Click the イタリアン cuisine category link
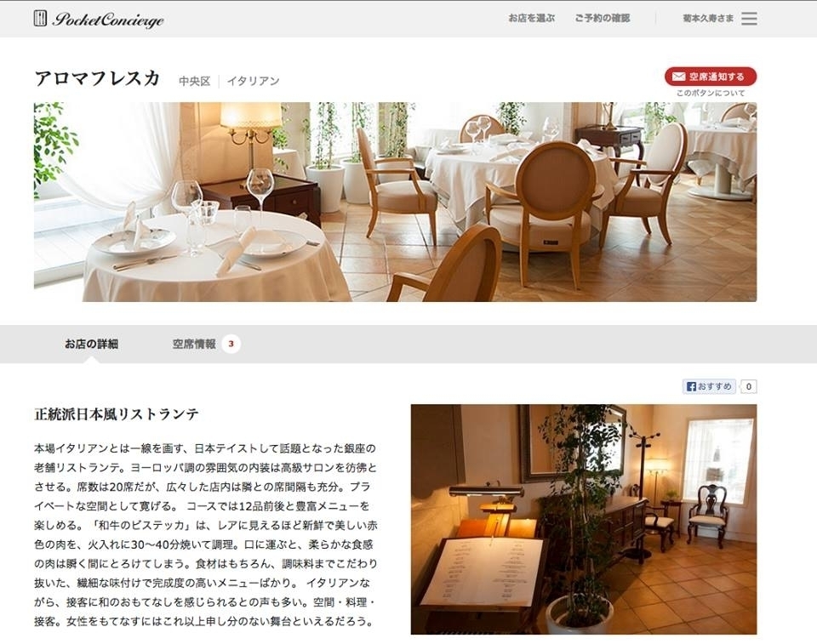Viewport: 817px width, 644px height. [254, 82]
